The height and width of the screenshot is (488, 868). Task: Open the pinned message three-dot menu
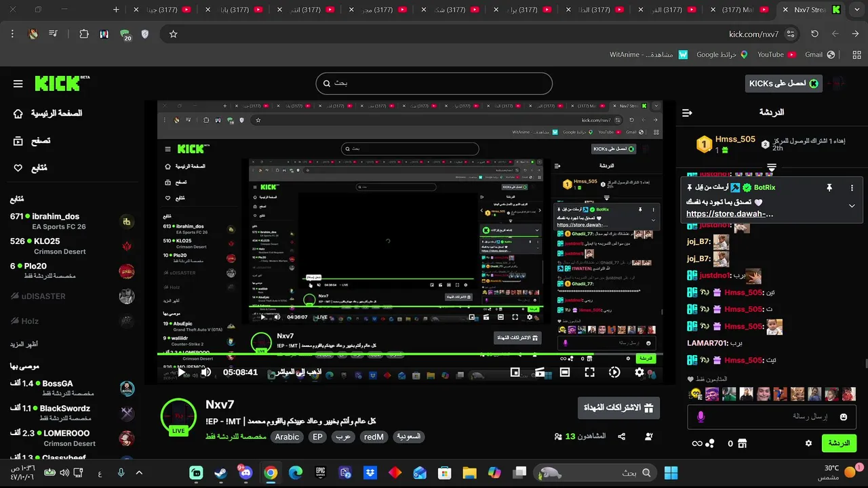[x=852, y=188]
